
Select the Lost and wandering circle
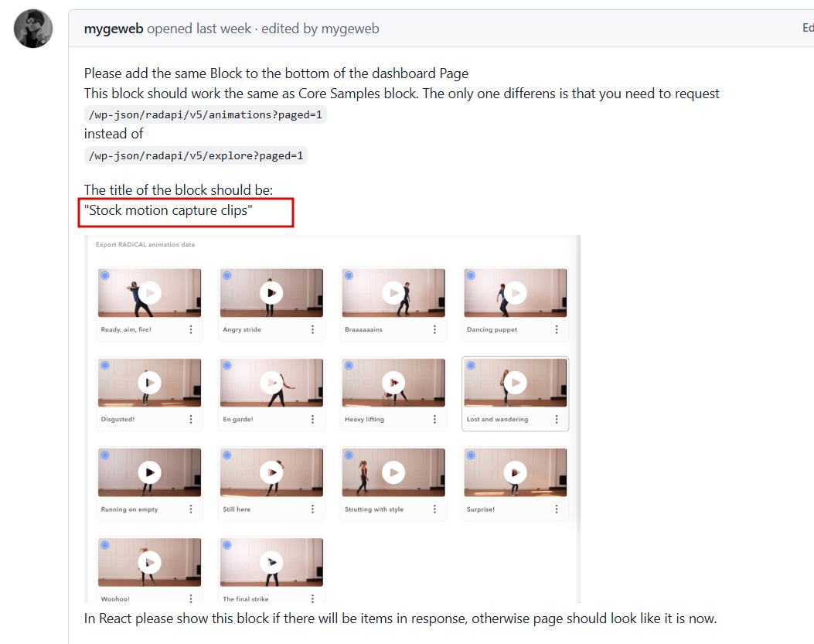pos(471,366)
